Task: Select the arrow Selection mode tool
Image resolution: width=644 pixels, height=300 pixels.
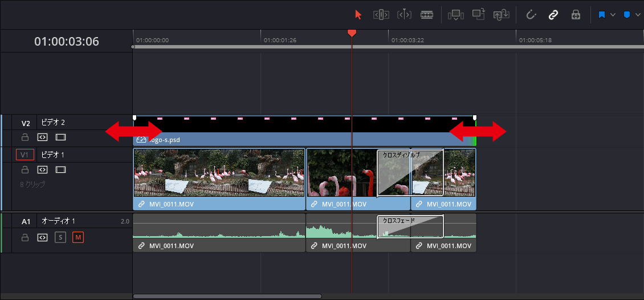Action: 358,15
